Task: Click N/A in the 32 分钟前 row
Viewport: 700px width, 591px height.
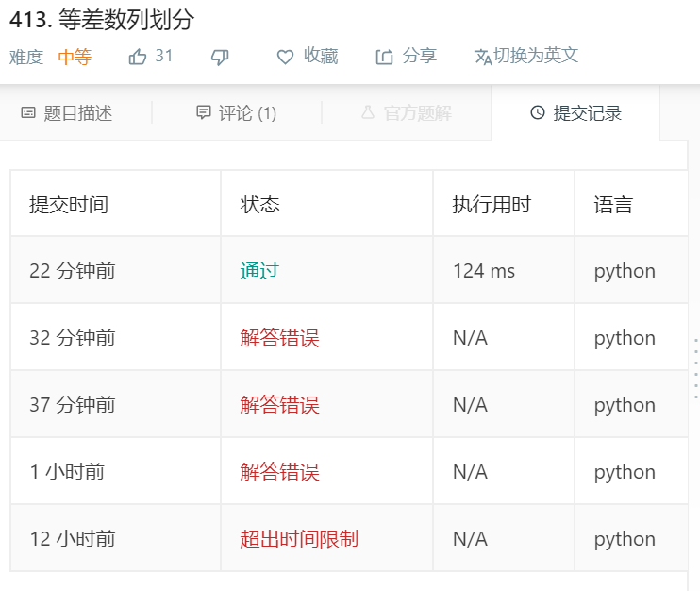Action: coord(470,338)
